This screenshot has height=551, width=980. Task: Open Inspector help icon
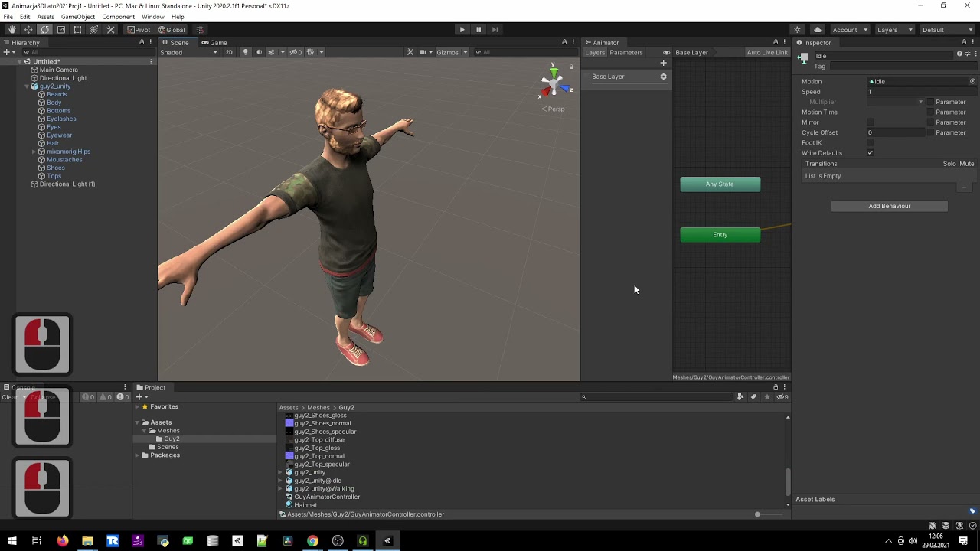point(959,54)
